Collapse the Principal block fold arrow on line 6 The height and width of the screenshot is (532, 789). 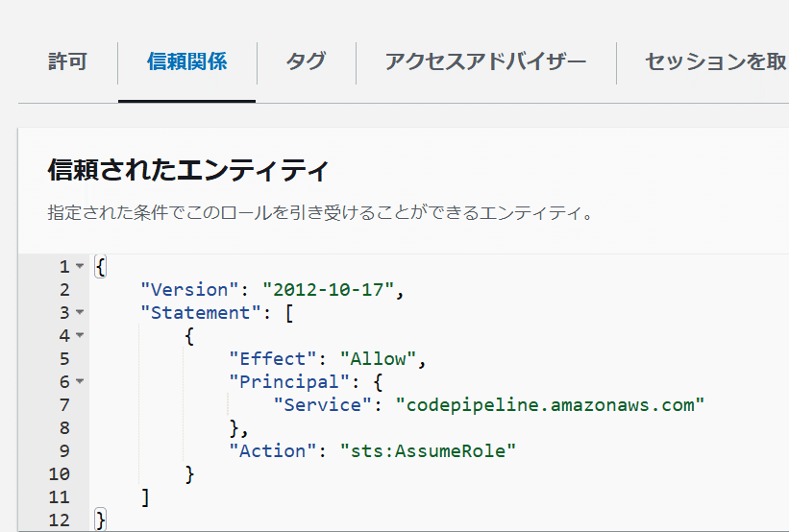[80, 381]
